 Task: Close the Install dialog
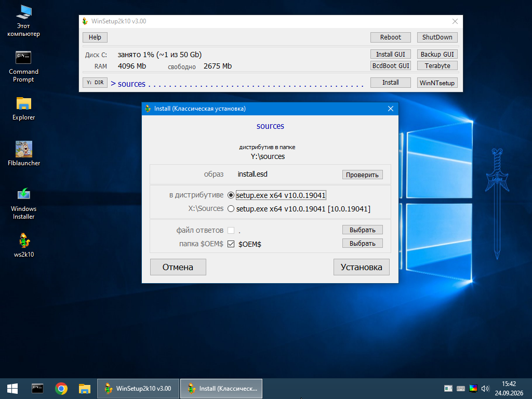[391, 109]
